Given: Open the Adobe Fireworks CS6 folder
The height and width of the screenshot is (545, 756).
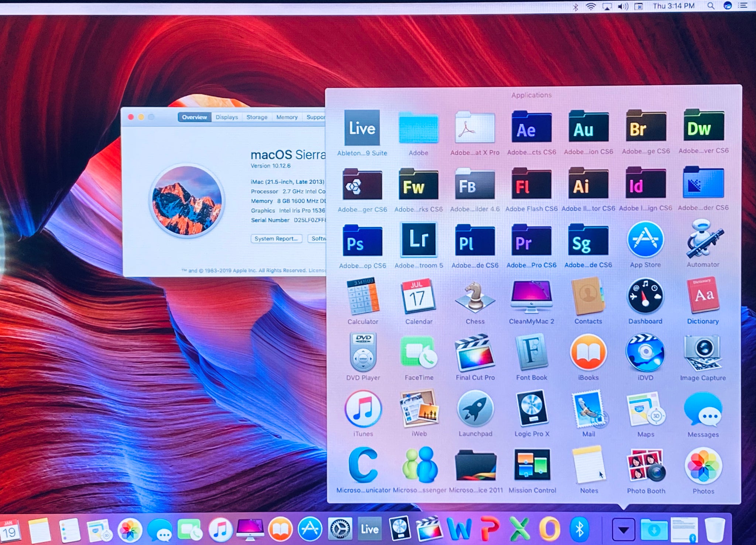Looking at the screenshot, I should pyautogui.click(x=418, y=184).
